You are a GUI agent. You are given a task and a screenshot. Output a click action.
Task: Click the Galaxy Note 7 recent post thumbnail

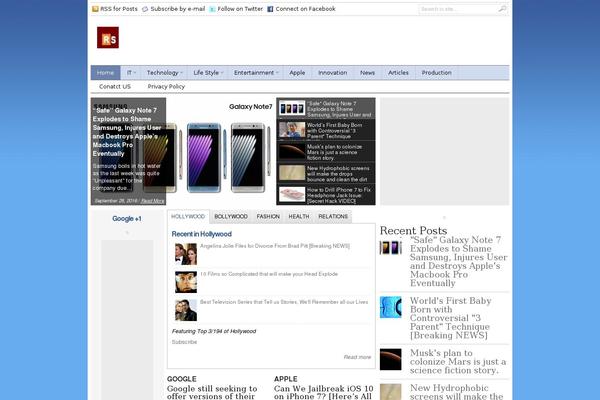[391, 247]
